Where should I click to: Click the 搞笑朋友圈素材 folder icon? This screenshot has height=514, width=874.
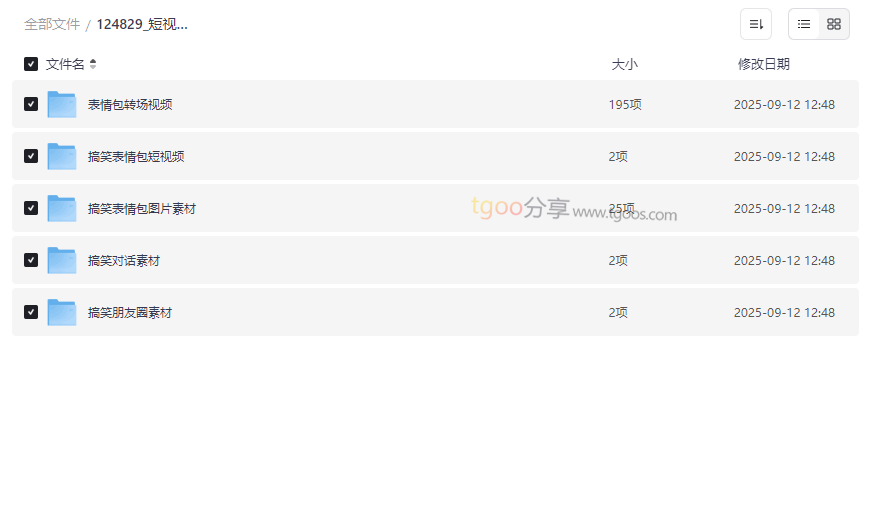click(x=62, y=313)
